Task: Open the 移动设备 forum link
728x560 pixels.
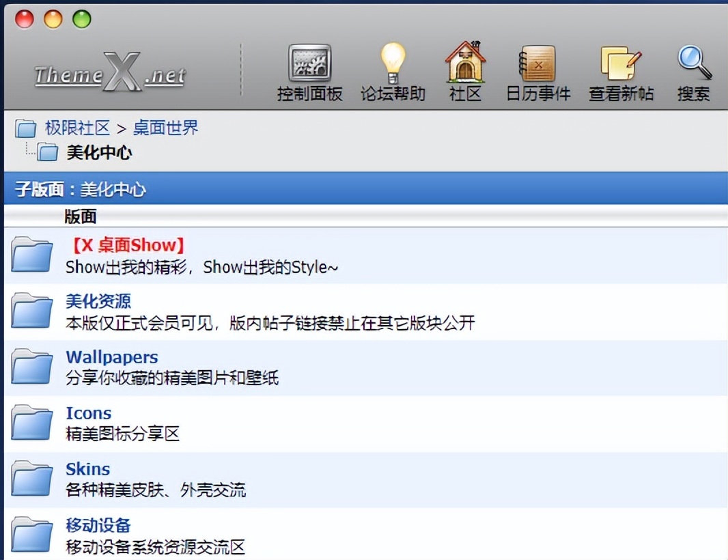Action: tap(98, 525)
